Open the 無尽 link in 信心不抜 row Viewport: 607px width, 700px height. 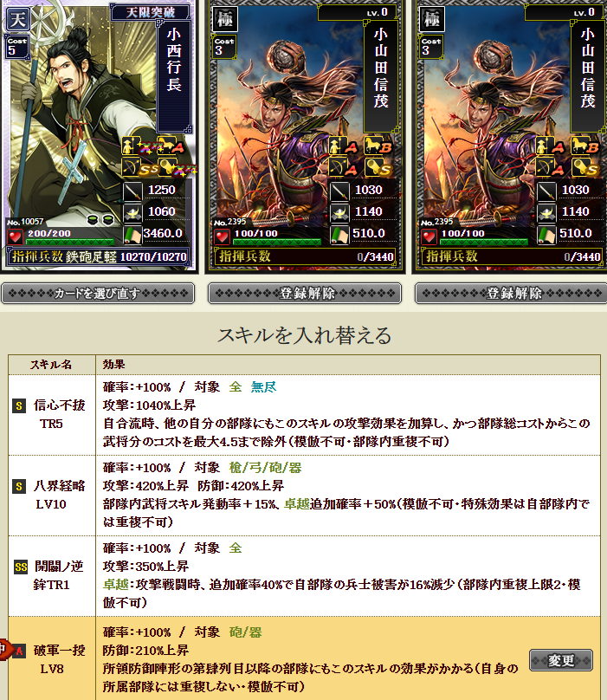coord(263,387)
